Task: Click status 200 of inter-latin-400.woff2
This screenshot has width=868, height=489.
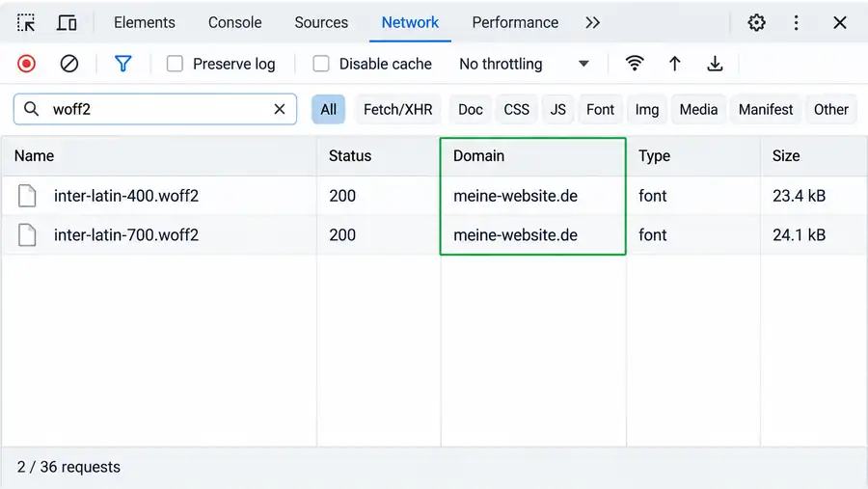Action: pos(342,196)
